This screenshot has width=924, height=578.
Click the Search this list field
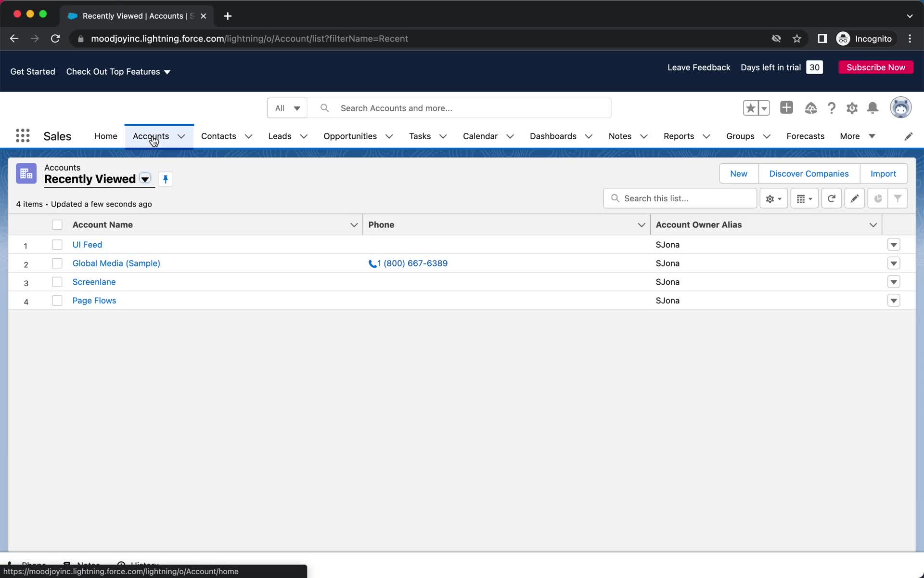[x=680, y=198]
